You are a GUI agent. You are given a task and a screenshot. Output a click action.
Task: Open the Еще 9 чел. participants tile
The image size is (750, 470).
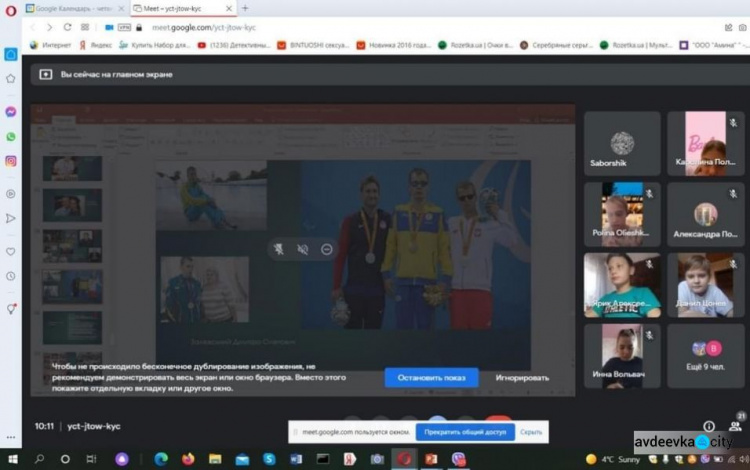click(x=706, y=355)
